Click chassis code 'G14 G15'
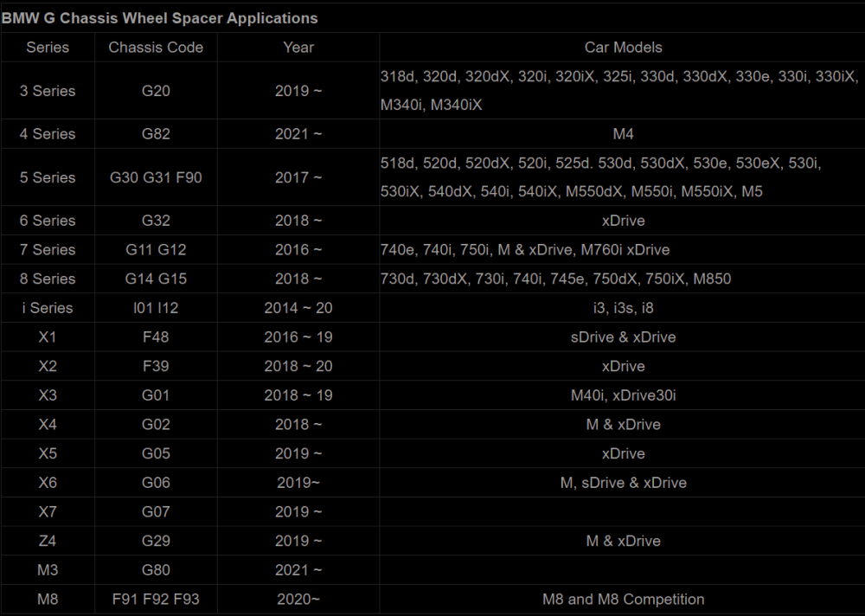Image resolution: width=865 pixels, height=616 pixels. click(156, 279)
